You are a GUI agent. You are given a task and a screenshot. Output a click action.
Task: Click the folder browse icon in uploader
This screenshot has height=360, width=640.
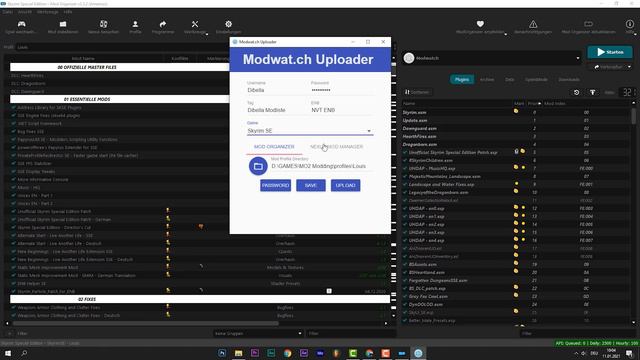coord(258,166)
